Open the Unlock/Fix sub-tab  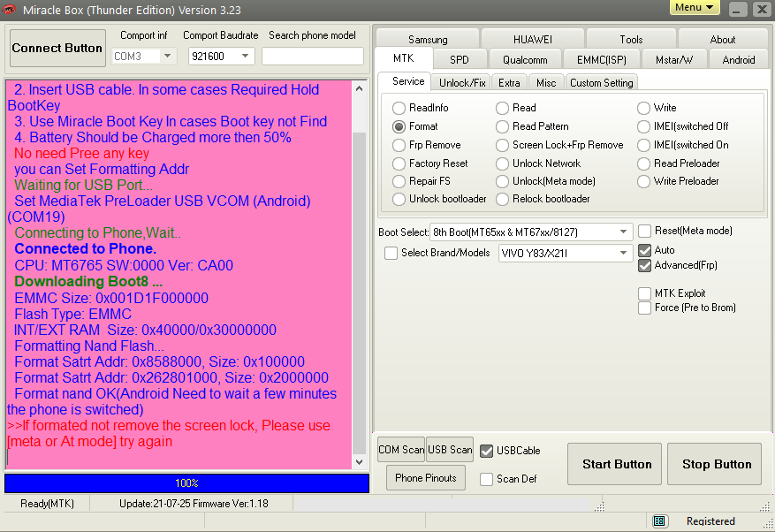(x=462, y=82)
